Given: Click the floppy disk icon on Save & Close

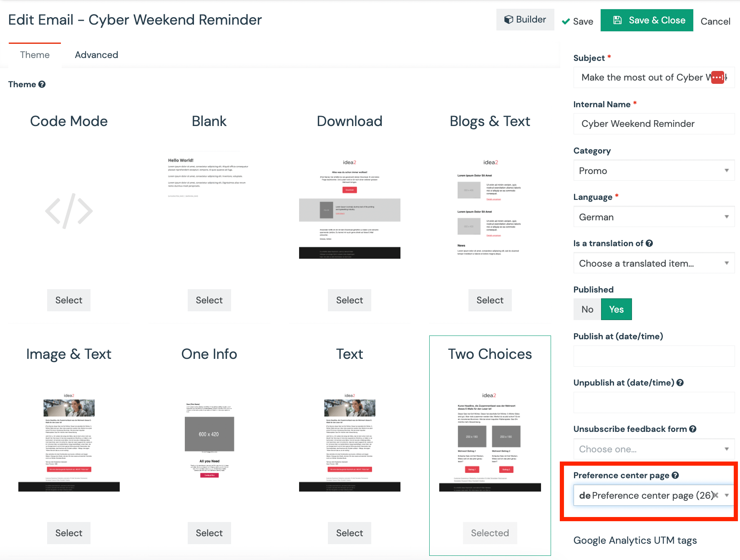Looking at the screenshot, I should 617,19.
